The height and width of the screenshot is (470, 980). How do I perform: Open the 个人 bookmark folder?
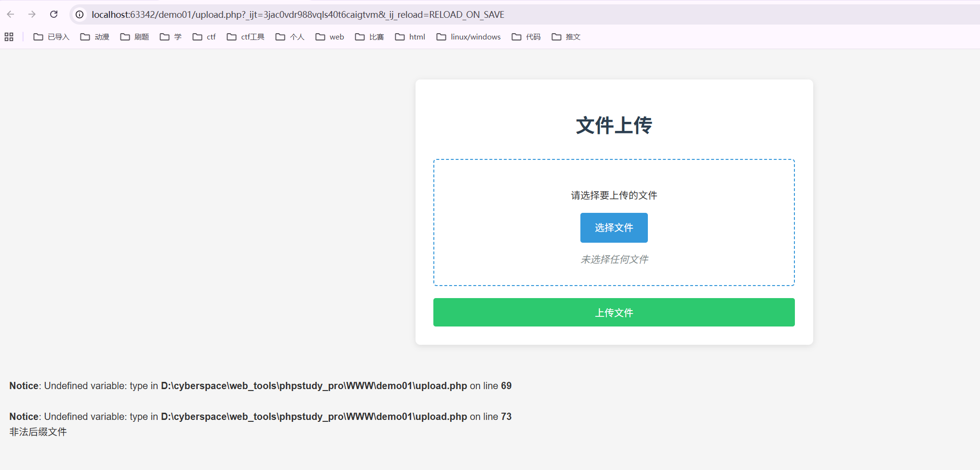pos(290,37)
